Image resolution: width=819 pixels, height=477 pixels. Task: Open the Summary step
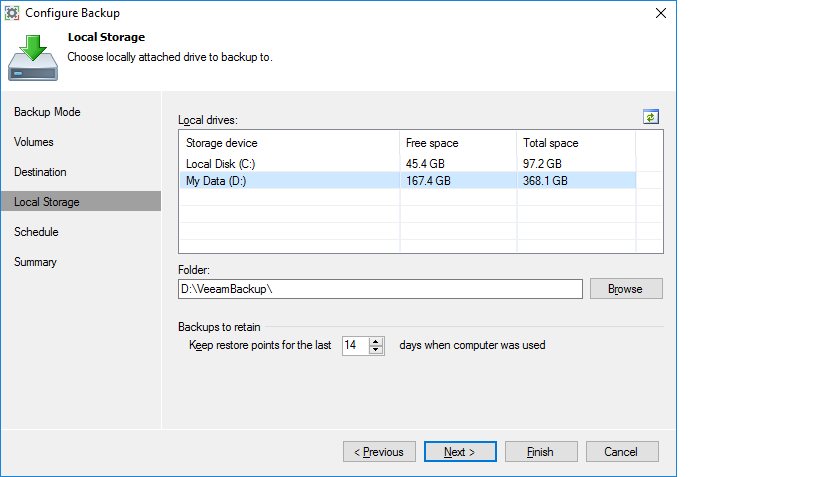(35, 262)
